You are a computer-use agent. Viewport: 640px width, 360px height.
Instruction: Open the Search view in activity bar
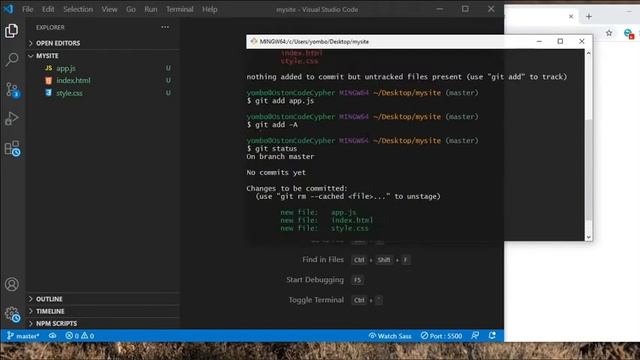(x=11, y=60)
